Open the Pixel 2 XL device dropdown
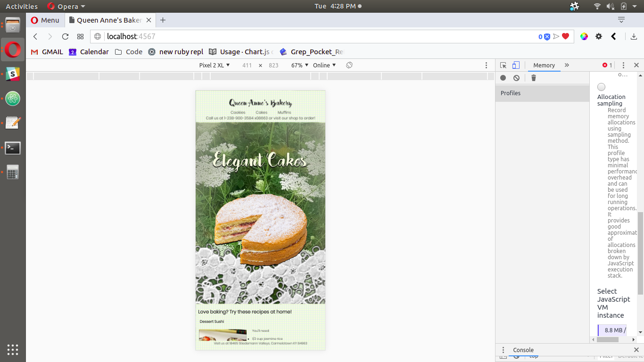The height and width of the screenshot is (362, 644). [x=214, y=66]
